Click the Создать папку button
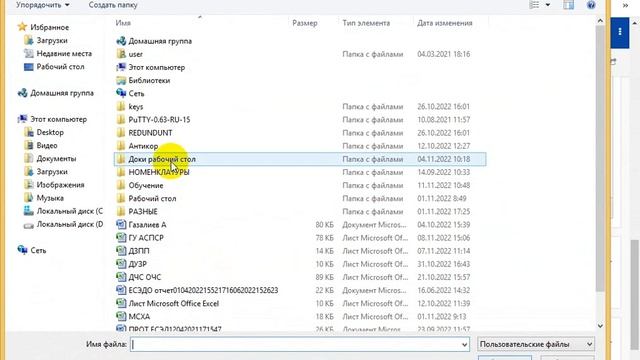The height and width of the screenshot is (360, 640). pos(113,5)
